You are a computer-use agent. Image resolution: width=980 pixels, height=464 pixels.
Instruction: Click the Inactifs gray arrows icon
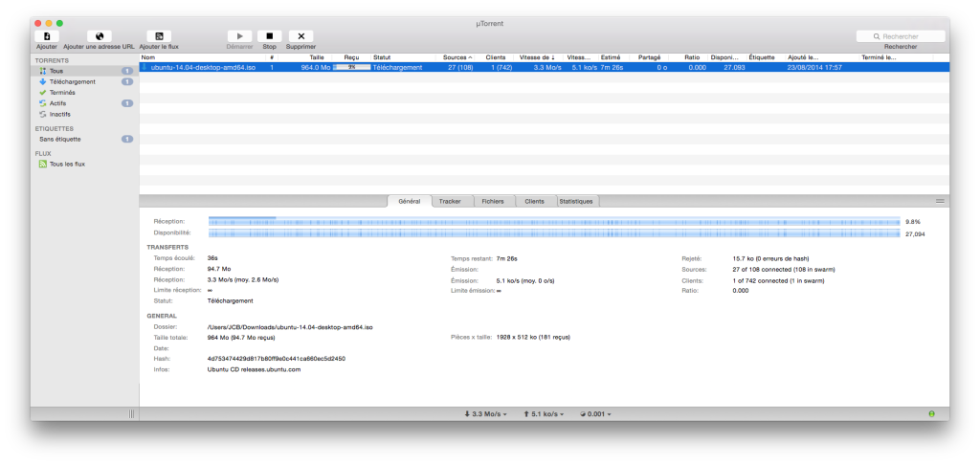coord(42,114)
